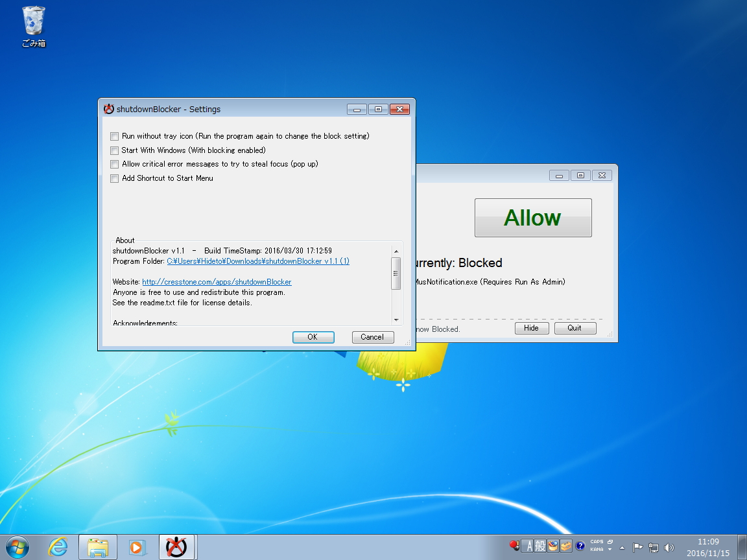This screenshot has width=747, height=560.
Task: Minimize the Settings dialog
Action: point(357,110)
